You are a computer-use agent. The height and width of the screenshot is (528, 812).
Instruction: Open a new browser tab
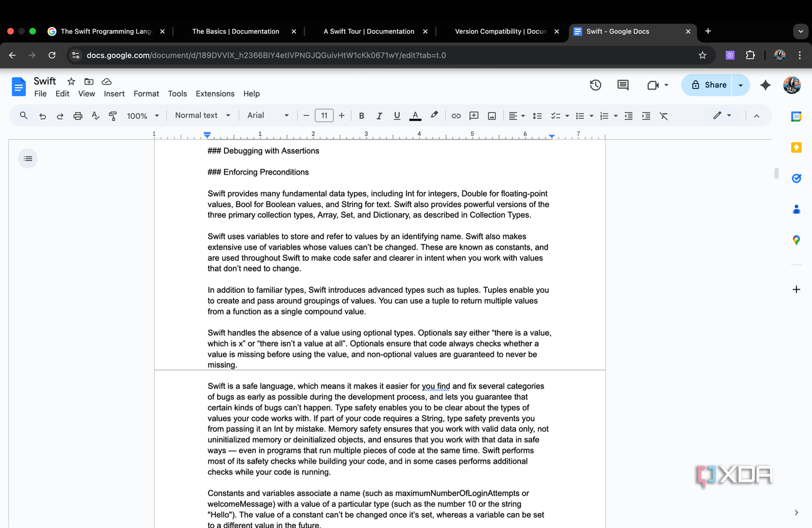(x=708, y=31)
